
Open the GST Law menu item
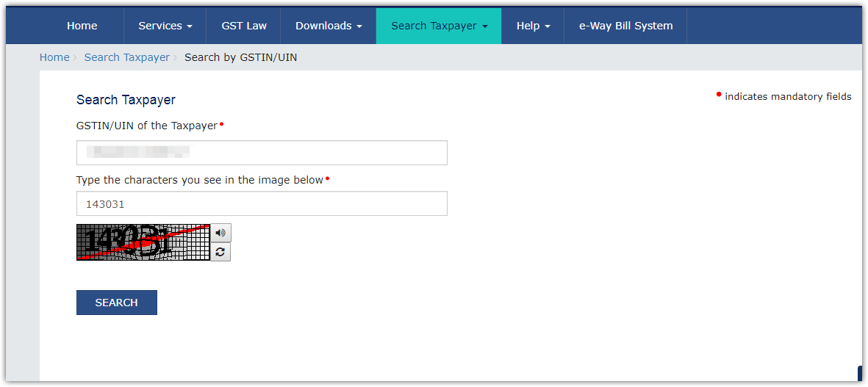pyautogui.click(x=243, y=26)
